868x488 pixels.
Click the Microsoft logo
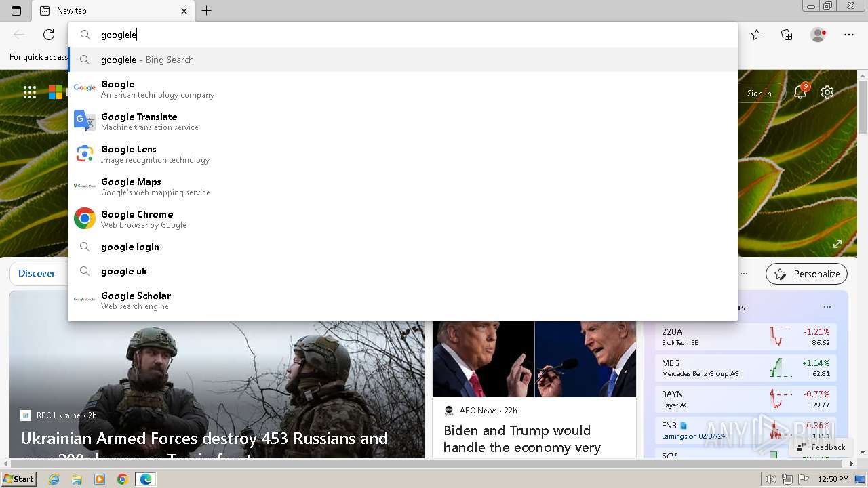[56, 93]
